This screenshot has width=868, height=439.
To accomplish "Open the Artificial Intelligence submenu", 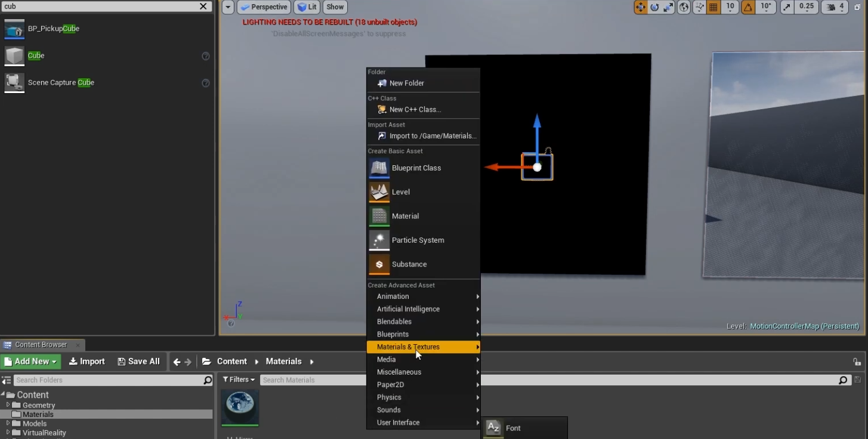I will (423, 309).
